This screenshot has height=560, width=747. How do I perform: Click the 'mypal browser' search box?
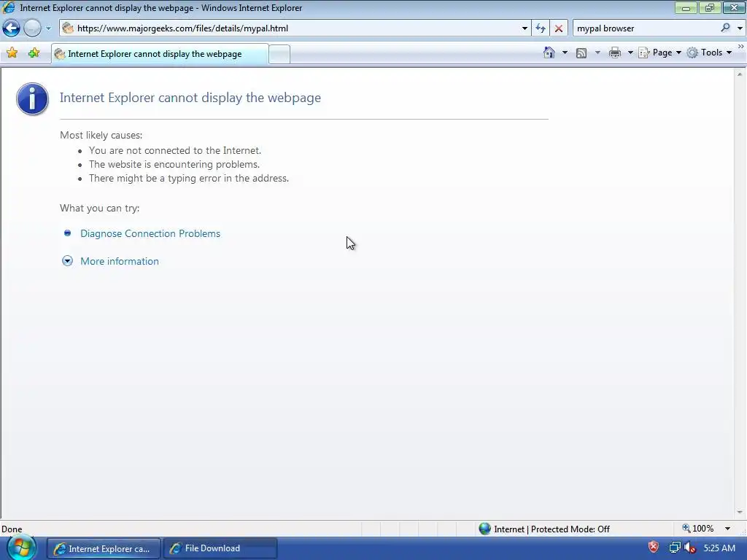pos(646,28)
